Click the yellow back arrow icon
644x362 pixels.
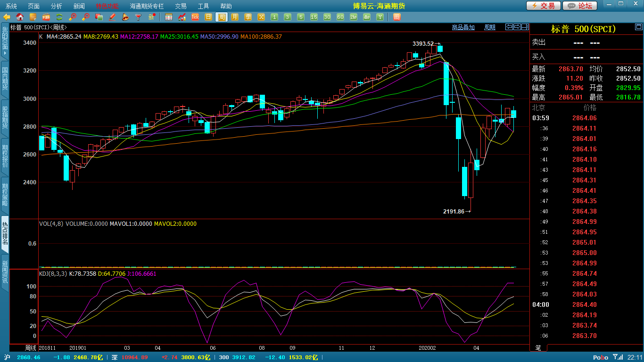7,17
